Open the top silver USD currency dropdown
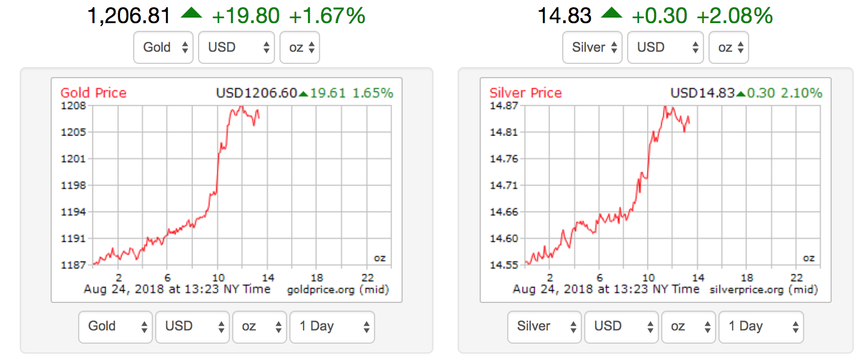The image size is (868, 358). (x=665, y=47)
